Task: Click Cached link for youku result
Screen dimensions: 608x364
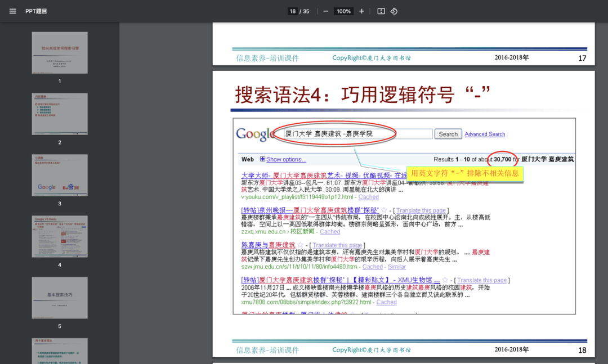Action: click(368, 197)
